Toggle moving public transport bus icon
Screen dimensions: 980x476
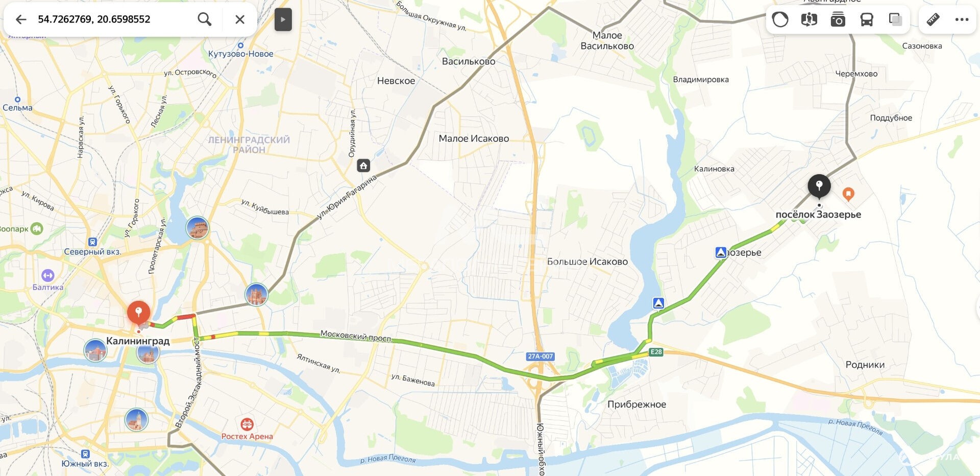tap(867, 20)
